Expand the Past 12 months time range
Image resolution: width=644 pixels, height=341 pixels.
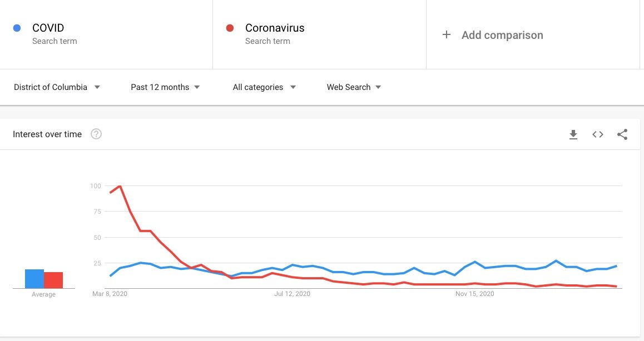tap(165, 87)
